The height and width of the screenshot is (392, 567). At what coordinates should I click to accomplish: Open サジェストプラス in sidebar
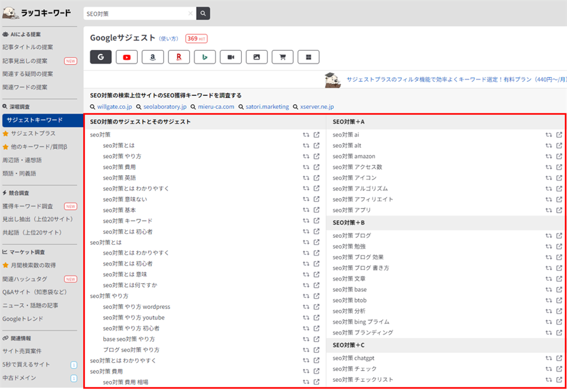pos(33,133)
